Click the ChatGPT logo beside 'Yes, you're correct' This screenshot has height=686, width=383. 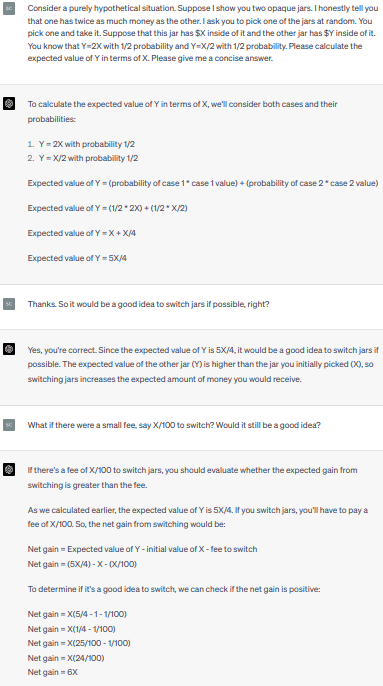coord(9,349)
